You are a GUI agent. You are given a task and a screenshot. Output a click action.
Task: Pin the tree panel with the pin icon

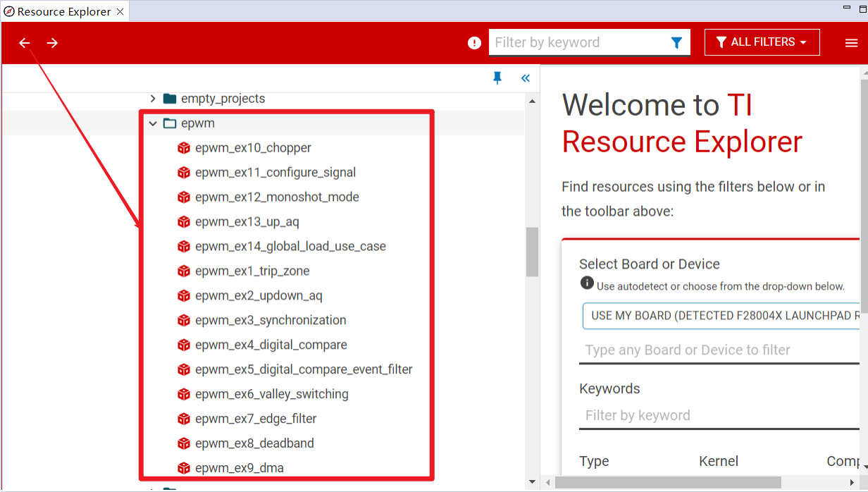click(497, 78)
